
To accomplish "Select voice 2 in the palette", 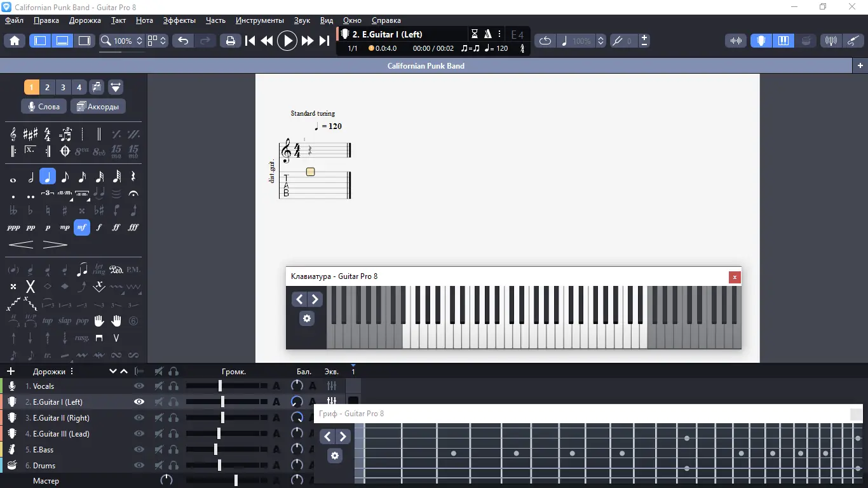I will pos(47,87).
